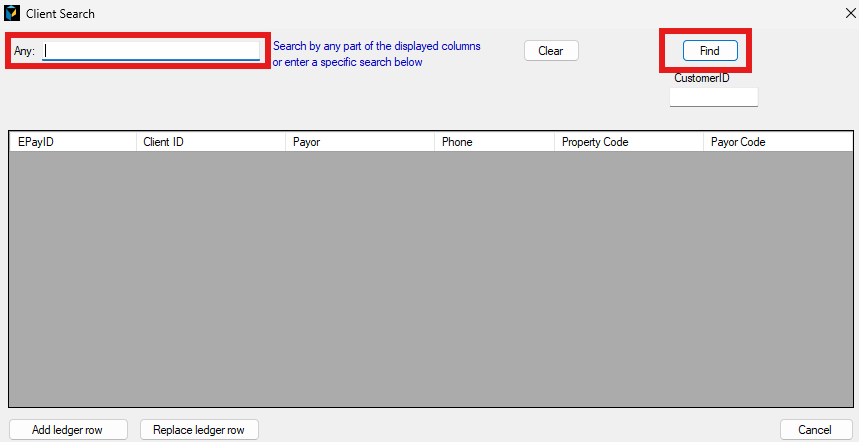Sort by the EPayID column header
Viewport: 859px width, 442px height.
(72, 142)
